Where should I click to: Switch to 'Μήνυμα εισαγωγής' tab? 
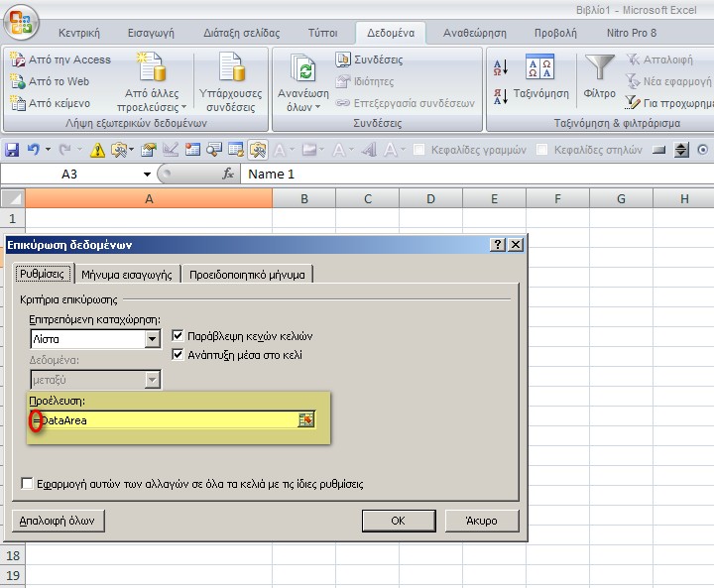[x=127, y=275]
